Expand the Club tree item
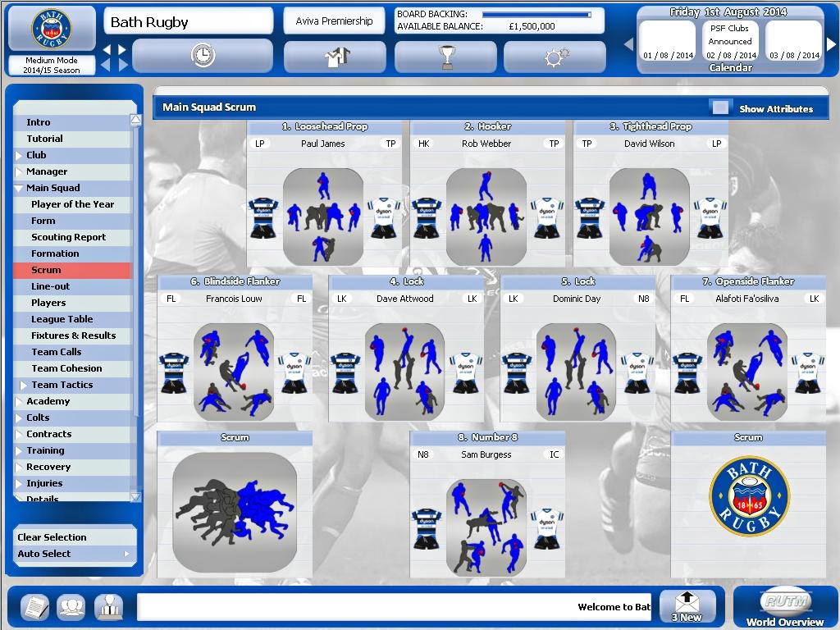This screenshot has width=840, height=630. pyautogui.click(x=20, y=155)
